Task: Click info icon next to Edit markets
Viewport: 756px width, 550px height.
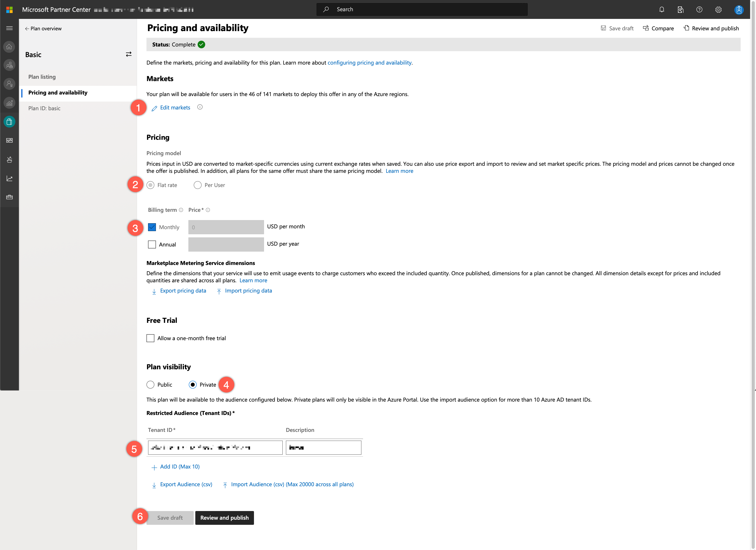Action: click(x=200, y=107)
